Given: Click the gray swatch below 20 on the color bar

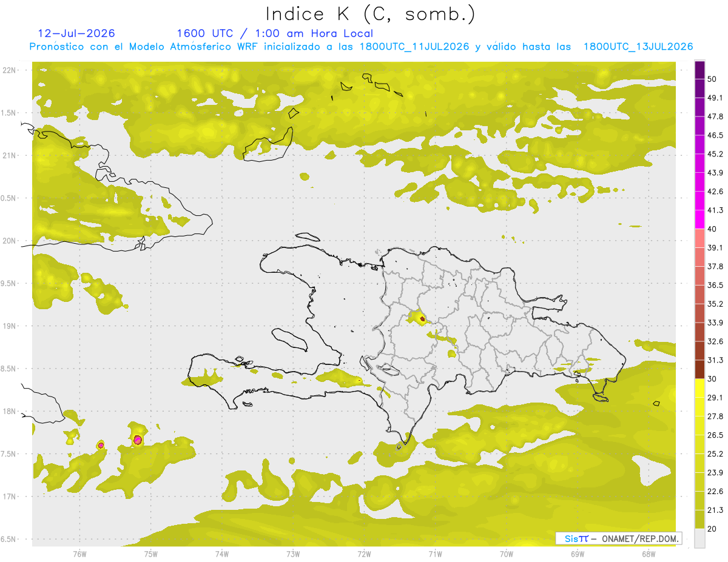Looking at the screenshot, I should pos(700,538).
